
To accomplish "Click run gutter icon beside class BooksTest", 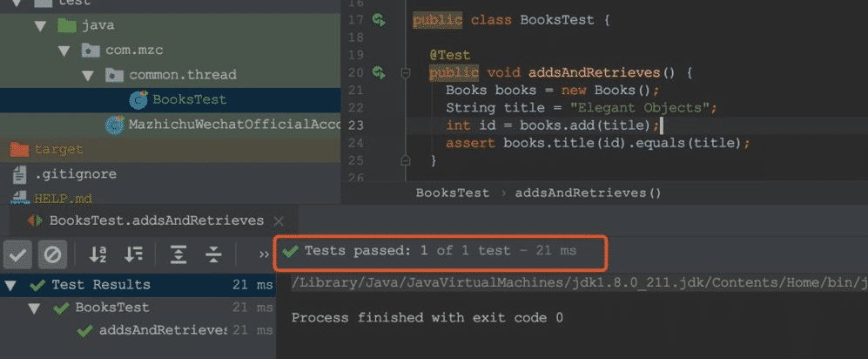I will tap(379, 19).
